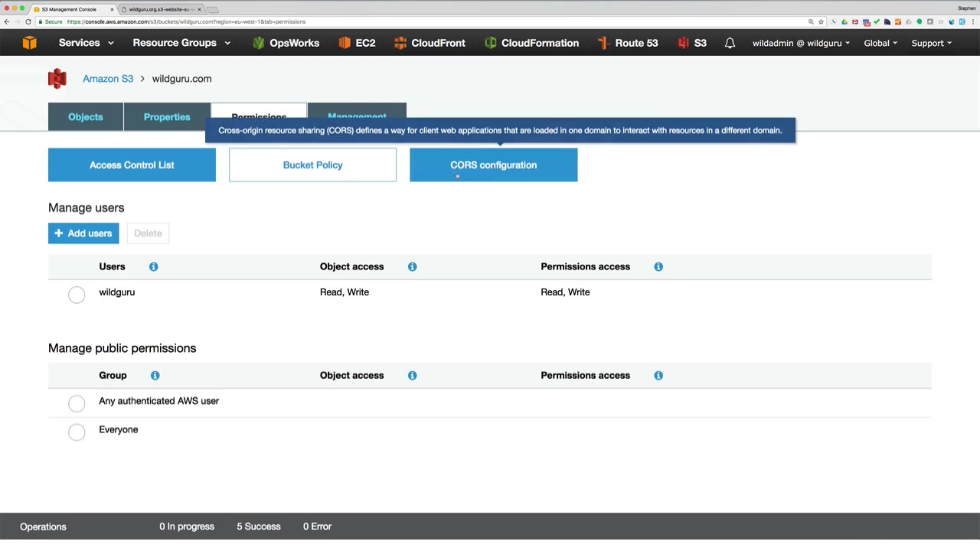
Task: Open the OpsWorks service shortcut icon
Action: tap(259, 43)
